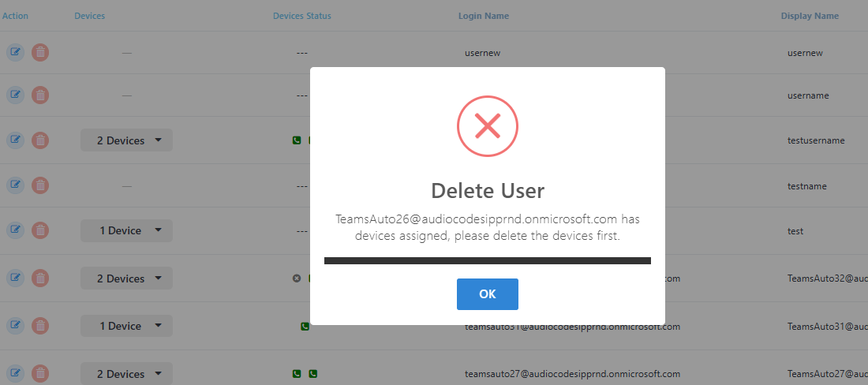Delete the testusername user via trash icon
The width and height of the screenshot is (868, 385).
point(40,140)
